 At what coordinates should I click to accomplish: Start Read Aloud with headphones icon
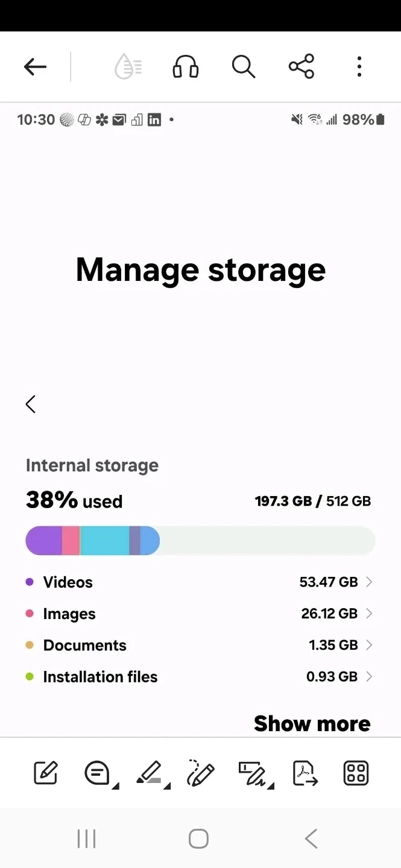coord(186,66)
